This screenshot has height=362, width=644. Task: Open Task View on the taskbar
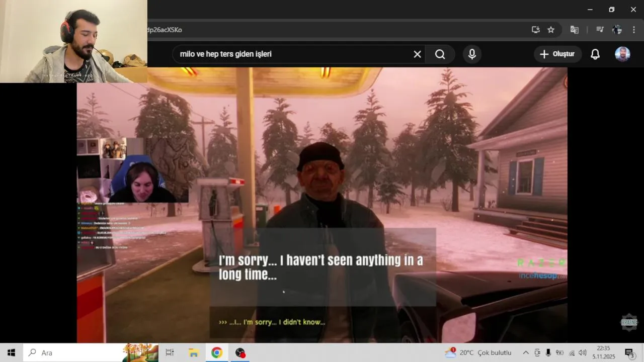coord(170,352)
